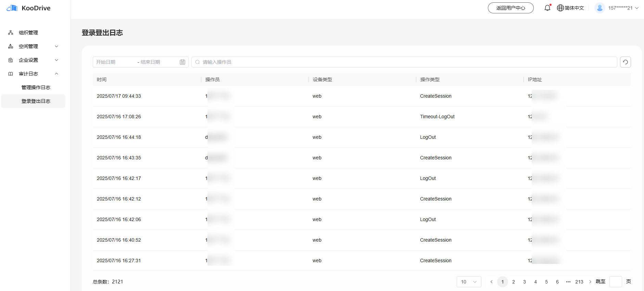Select the 登录登出日志 submenu item

point(33,101)
